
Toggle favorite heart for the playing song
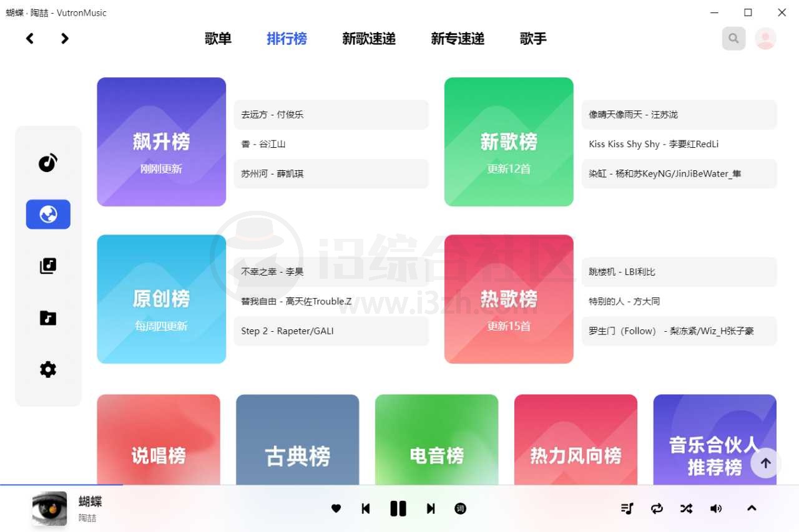[x=336, y=508]
